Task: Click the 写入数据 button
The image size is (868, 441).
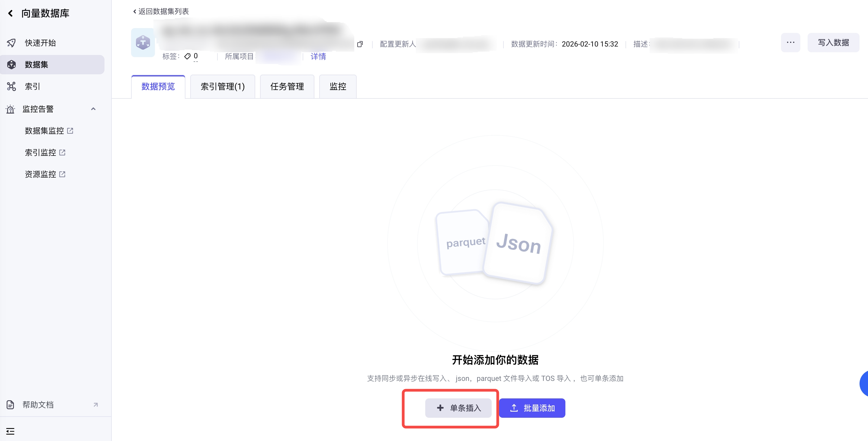Action: [x=833, y=43]
